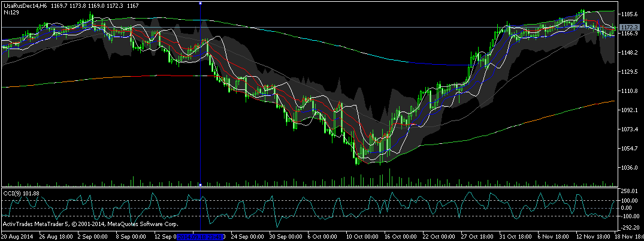Click the 258.01 CCI scale value
This screenshot has height=241, width=644.
628,192
